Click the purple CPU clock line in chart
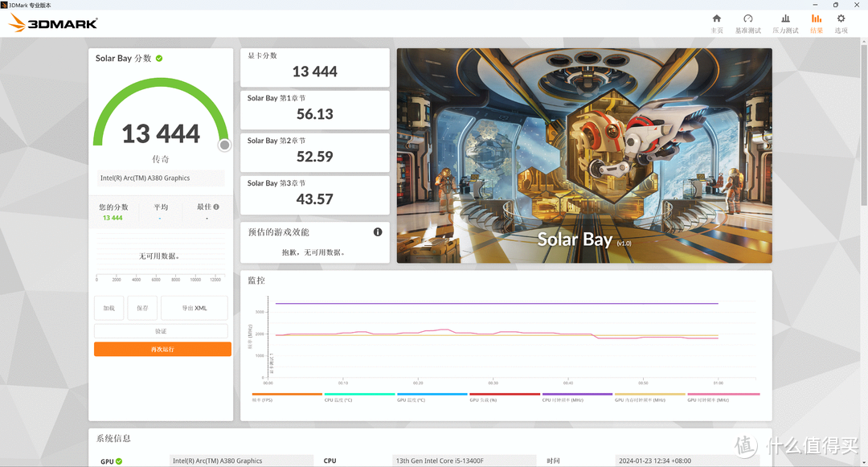This screenshot has width=868, height=467. click(497, 303)
